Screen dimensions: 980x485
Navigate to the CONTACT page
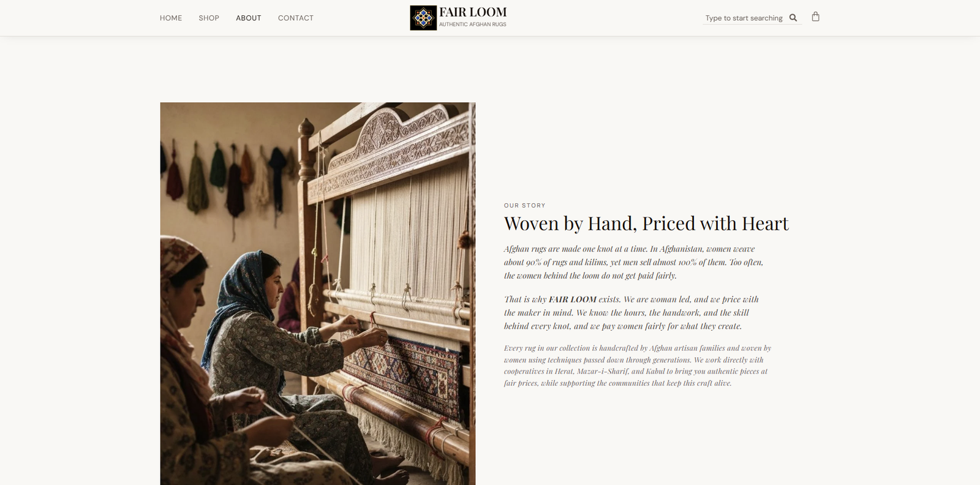pos(296,18)
